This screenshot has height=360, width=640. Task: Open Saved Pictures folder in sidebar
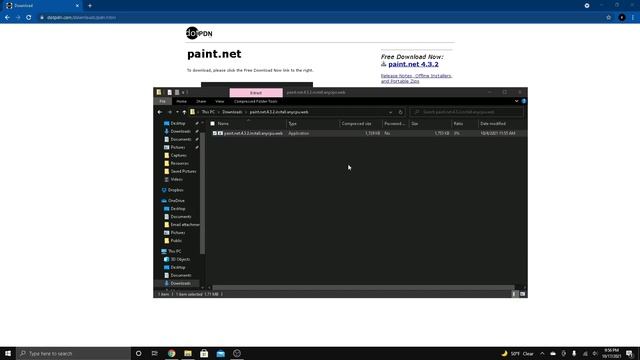tap(183, 171)
